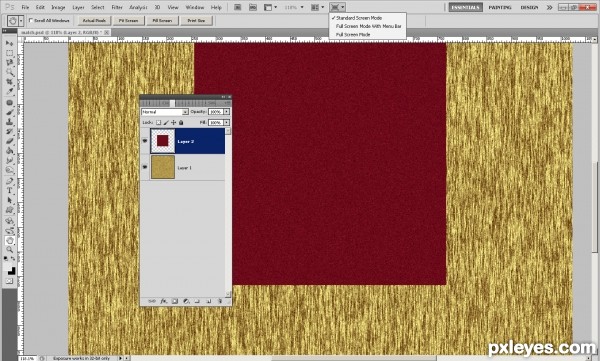The width and height of the screenshot is (600, 361).
Task: Select the Eraser tool
Action: [x=10, y=141]
